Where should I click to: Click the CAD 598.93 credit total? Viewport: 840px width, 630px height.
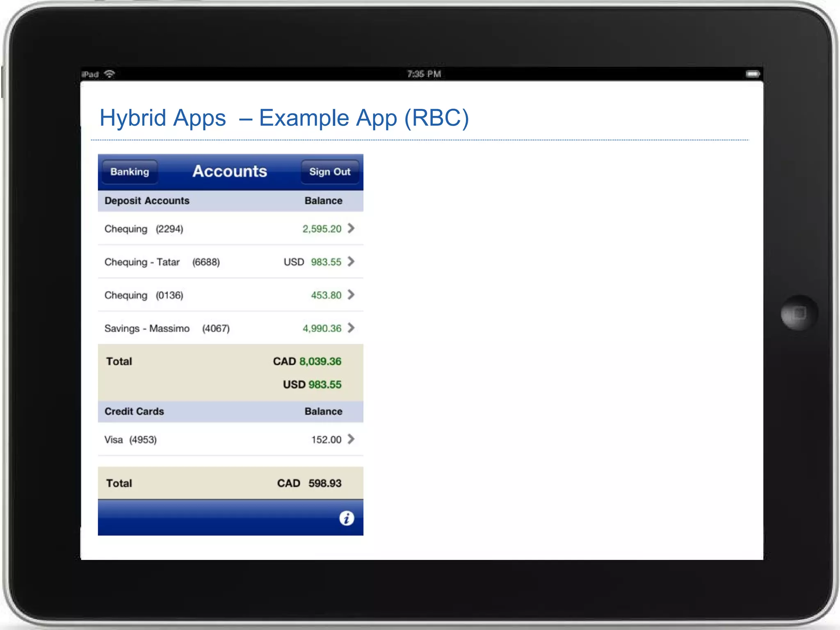click(309, 483)
